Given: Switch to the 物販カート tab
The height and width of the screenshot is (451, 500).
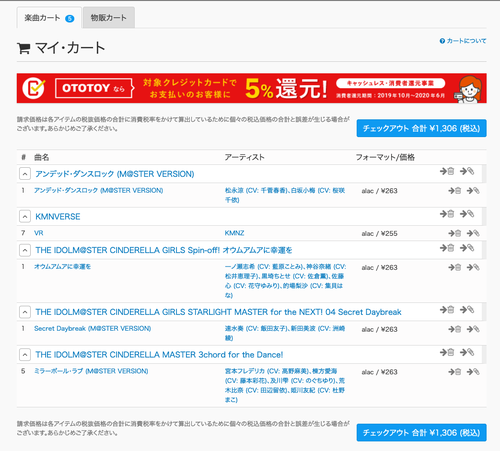Looking at the screenshot, I should [109, 18].
